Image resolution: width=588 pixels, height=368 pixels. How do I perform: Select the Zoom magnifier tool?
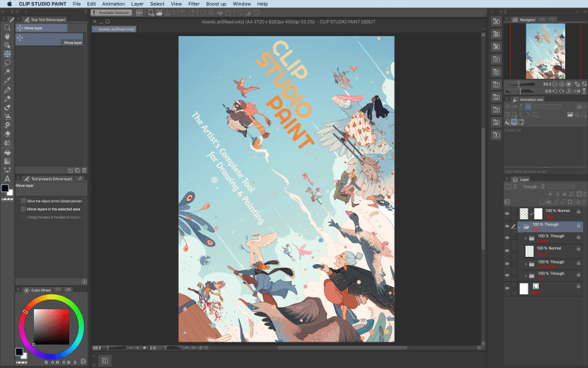(7, 27)
